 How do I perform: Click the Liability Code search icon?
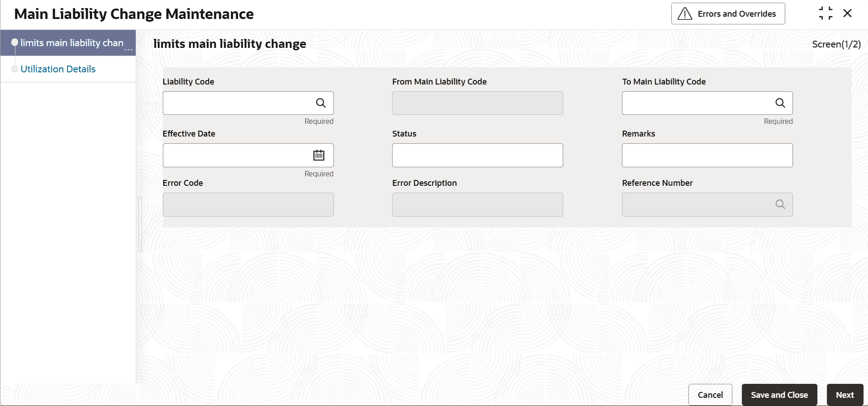point(321,103)
